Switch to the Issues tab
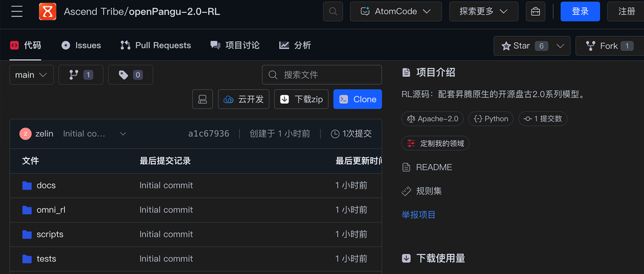 click(x=81, y=45)
